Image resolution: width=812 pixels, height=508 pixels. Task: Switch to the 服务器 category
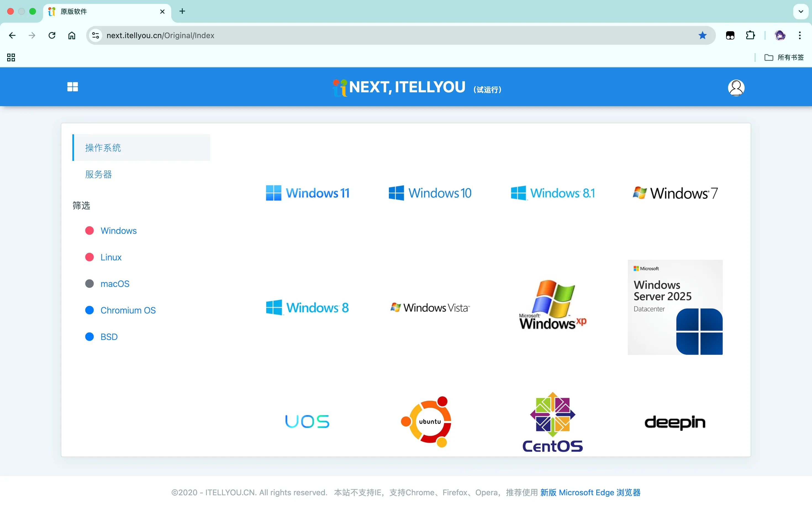(x=98, y=174)
